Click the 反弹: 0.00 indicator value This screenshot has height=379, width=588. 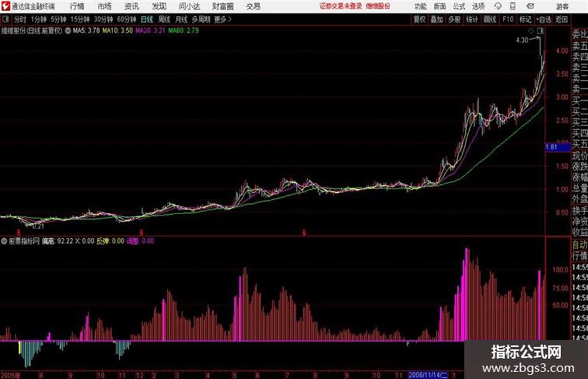point(110,241)
